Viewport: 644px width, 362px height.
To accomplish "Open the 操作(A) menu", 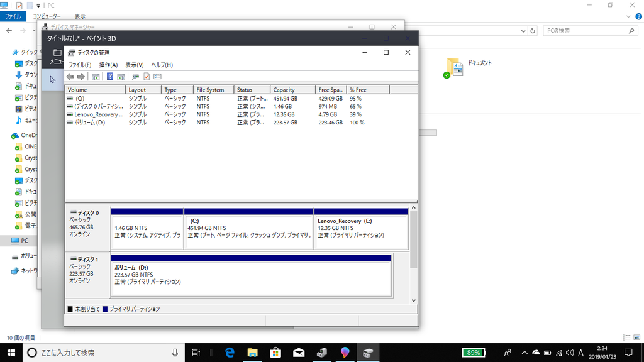I will 108,65.
